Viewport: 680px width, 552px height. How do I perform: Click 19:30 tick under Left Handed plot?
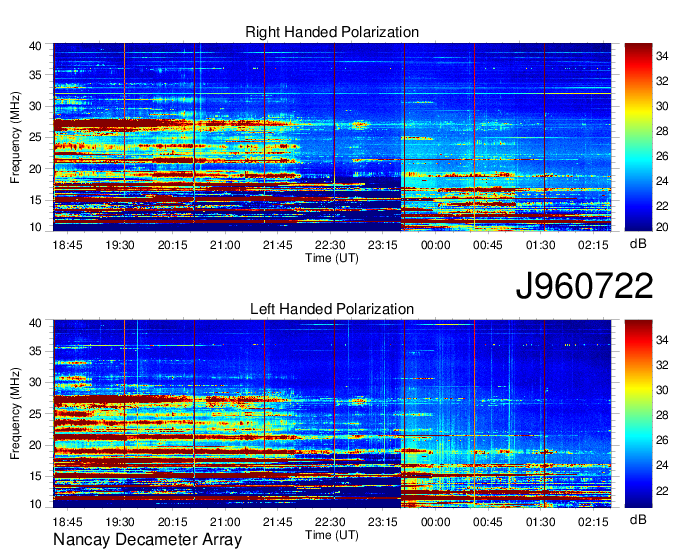tap(120, 522)
